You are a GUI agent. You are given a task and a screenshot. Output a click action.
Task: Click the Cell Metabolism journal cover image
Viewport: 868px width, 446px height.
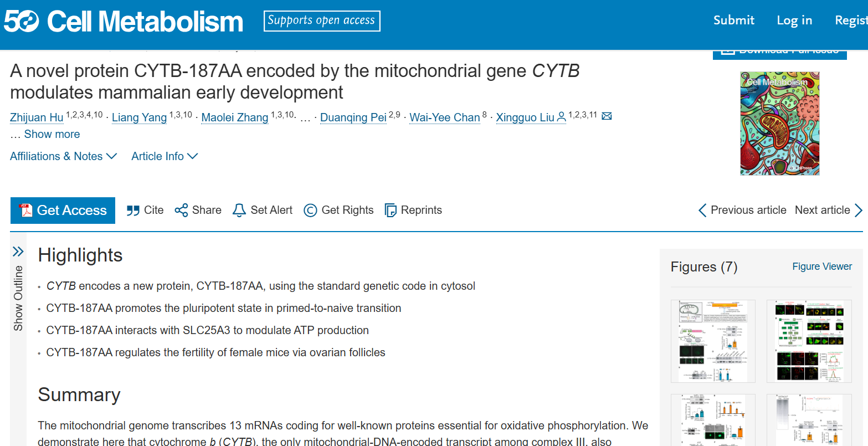(x=779, y=123)
